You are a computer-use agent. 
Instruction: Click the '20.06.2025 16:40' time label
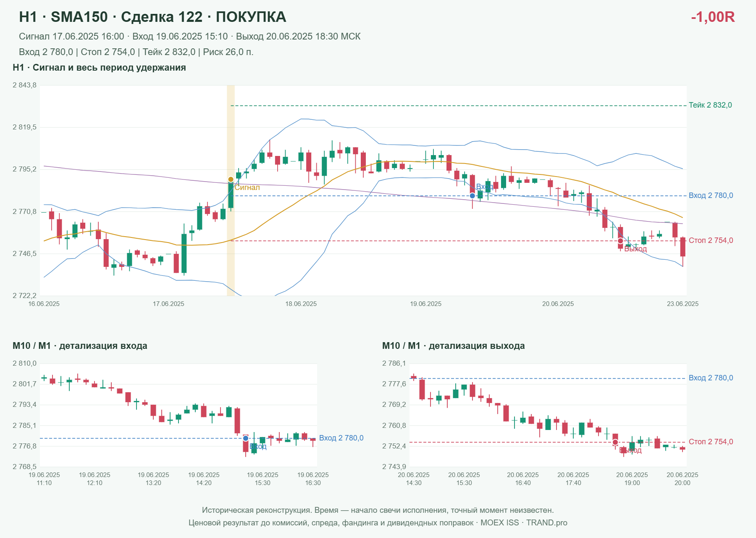pyautogui.click(x=523, y=479)
